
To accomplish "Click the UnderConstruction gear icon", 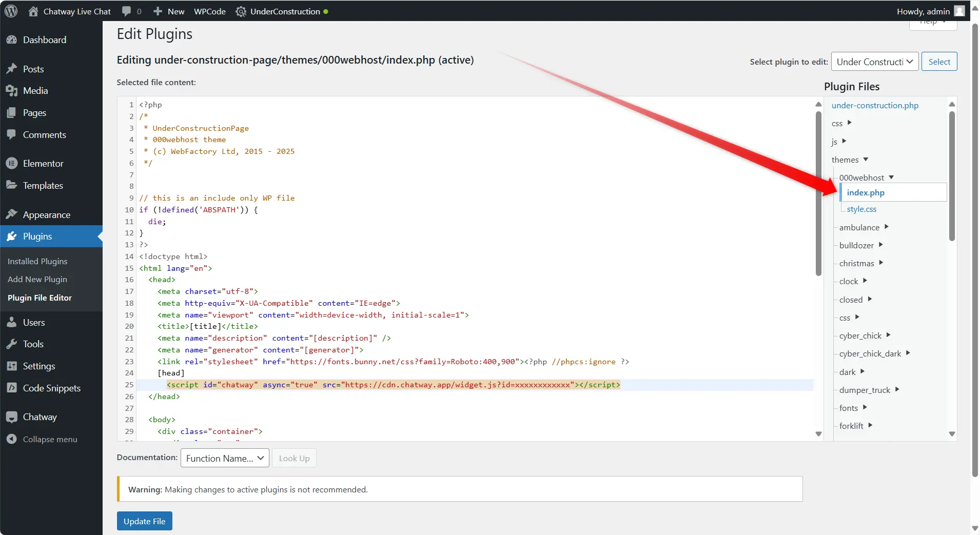I will 241,11.
